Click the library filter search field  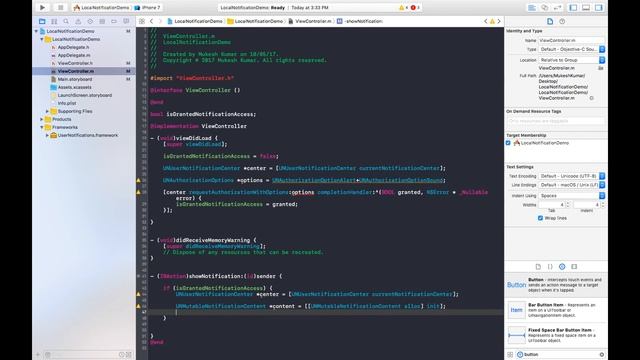561,355
